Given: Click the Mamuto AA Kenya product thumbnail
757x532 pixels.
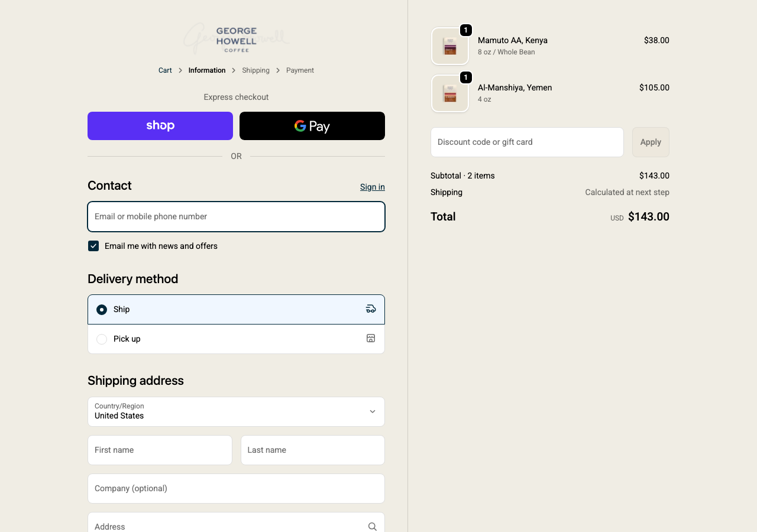Looking at the screenshot, I should pyautogui.click(x=450, y=46).
